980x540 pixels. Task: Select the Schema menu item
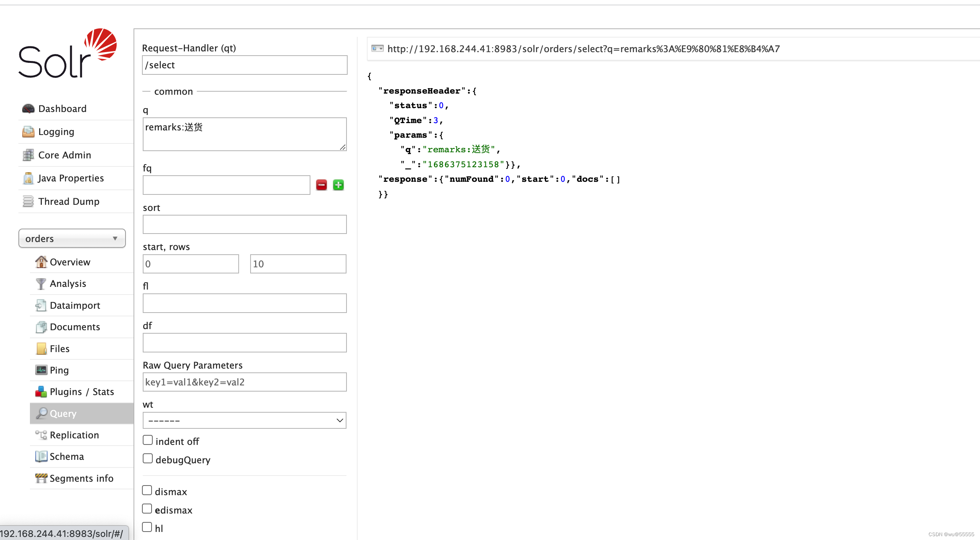coord(67,457)
